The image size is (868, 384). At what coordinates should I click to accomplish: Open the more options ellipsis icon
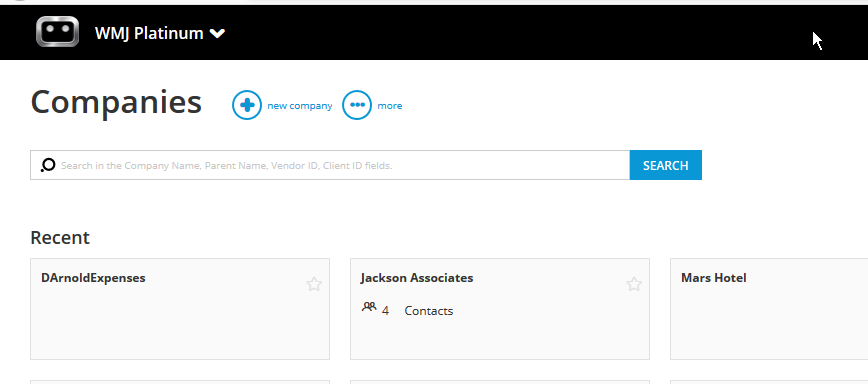point(357,105)
